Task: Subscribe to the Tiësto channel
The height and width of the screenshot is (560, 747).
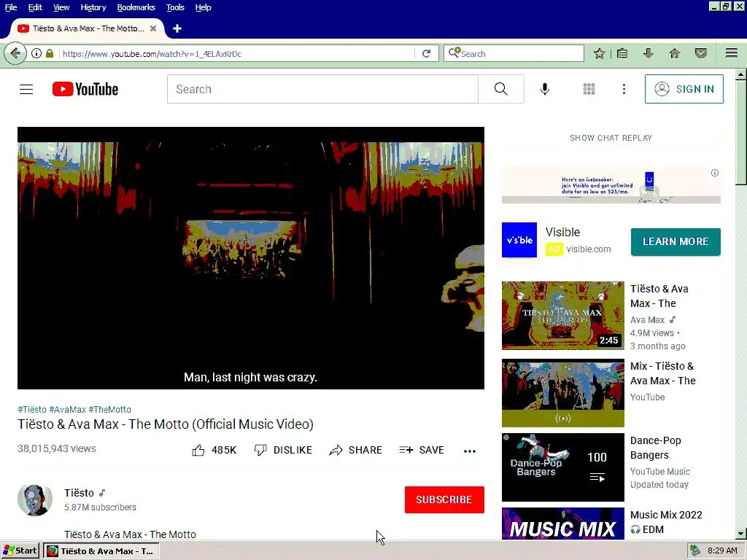Action: [444, 499]
